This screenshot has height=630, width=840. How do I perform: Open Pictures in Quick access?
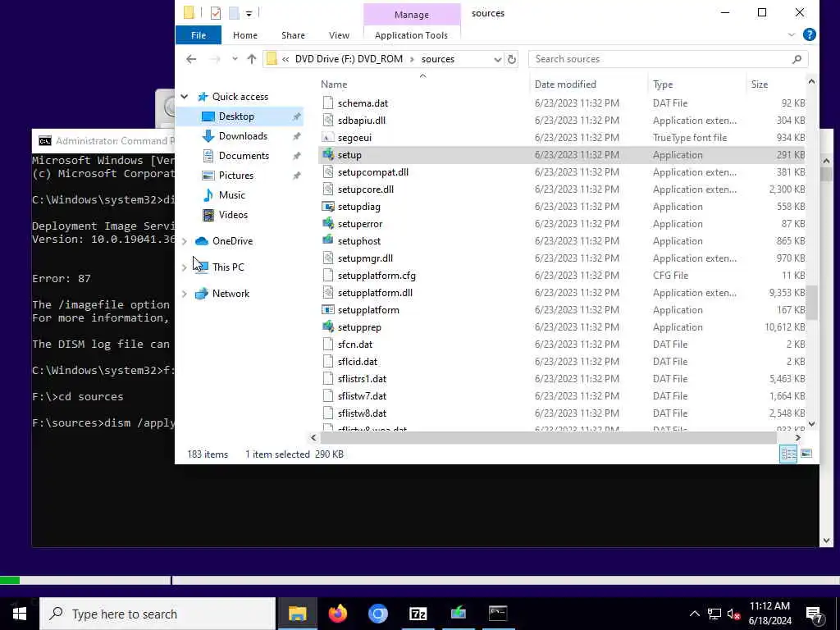[x=235, y=176]
